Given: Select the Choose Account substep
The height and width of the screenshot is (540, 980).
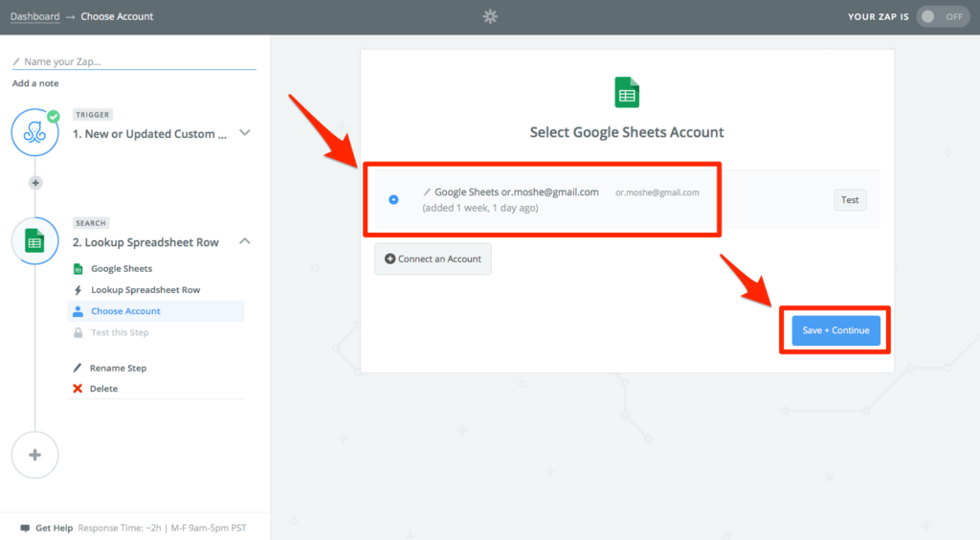Looking at the screenshot, I should coord(156,311).
